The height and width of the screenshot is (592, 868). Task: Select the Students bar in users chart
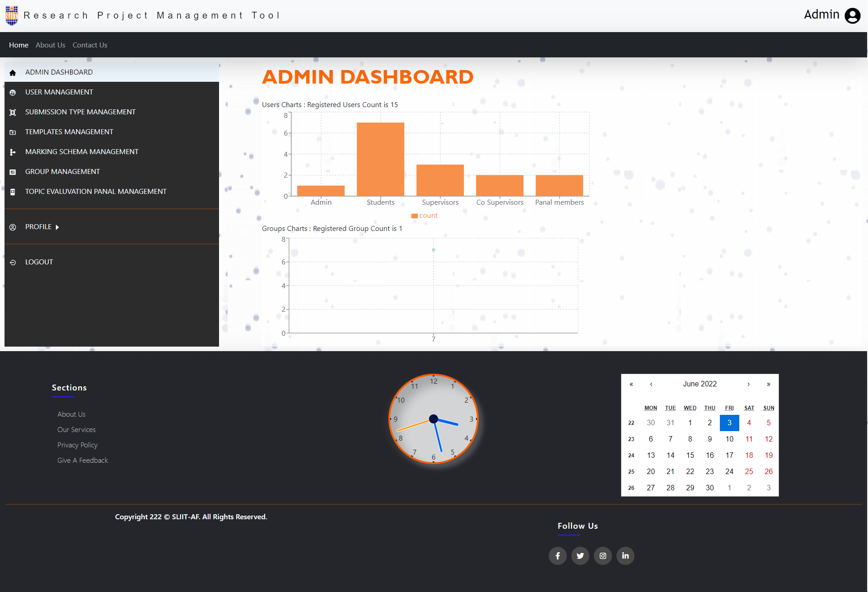coord(380,159)
